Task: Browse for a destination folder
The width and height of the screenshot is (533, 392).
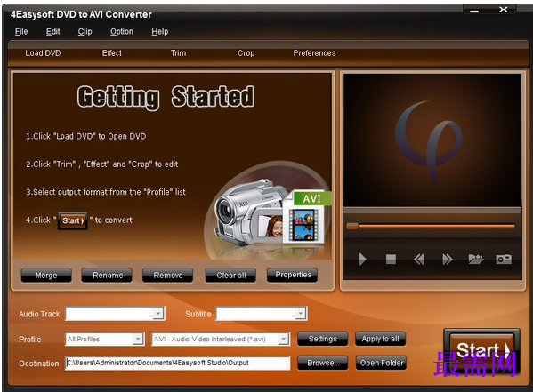Action: [x=323, y=363]
